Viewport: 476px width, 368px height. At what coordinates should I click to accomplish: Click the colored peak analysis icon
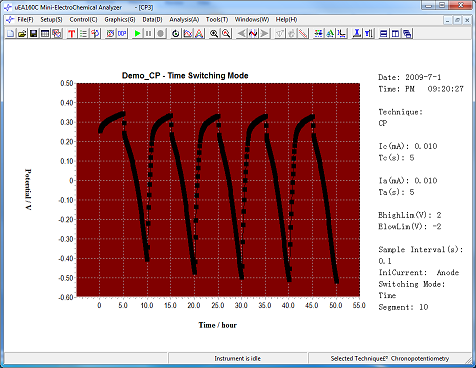tap(199, 33)
